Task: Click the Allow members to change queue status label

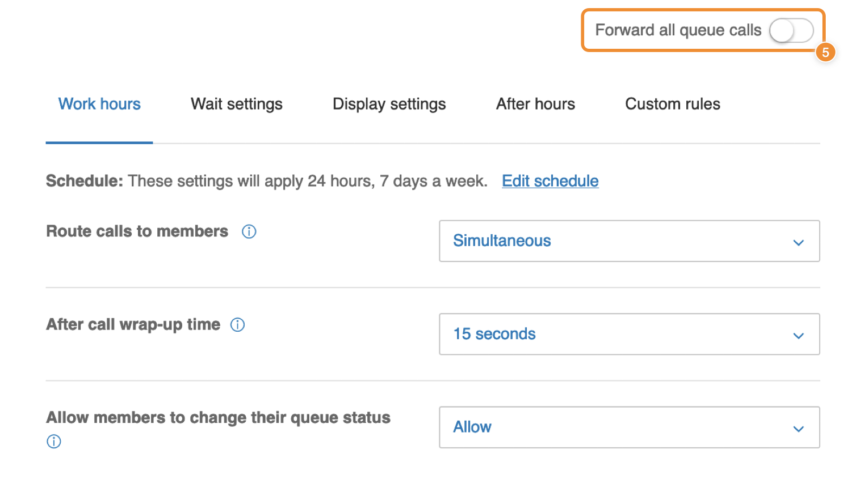Action: 218,418
